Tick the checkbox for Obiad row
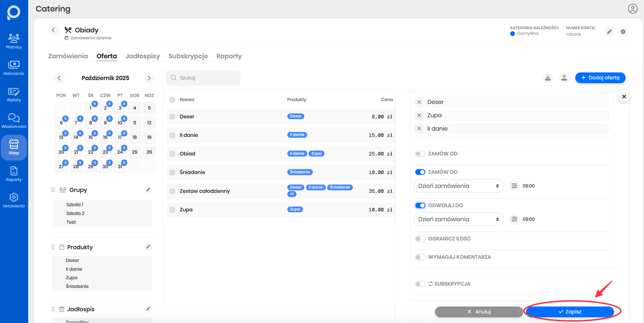 (x=172, y=154)
